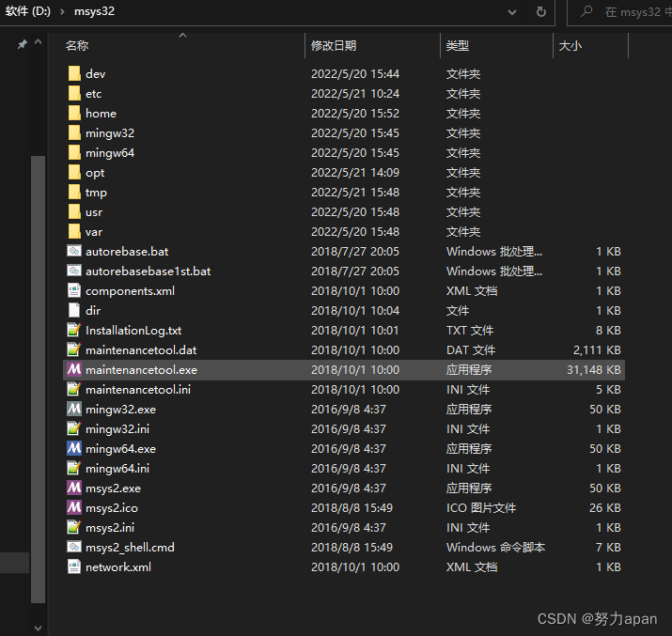Click the msys32 breadcrumb segment
This screenshot has height=636, width=672.
pyautogui.click(x=94, y=11)
